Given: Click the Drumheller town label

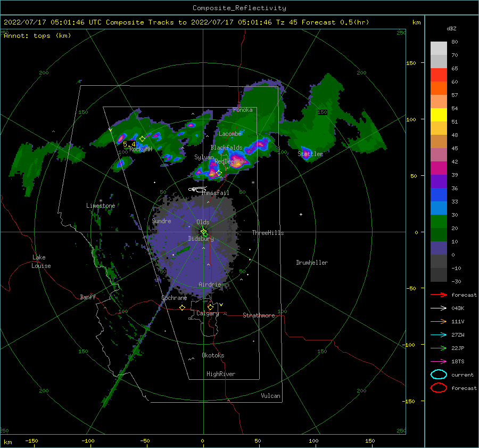Looking at the screenshot, I should point(312,263).
